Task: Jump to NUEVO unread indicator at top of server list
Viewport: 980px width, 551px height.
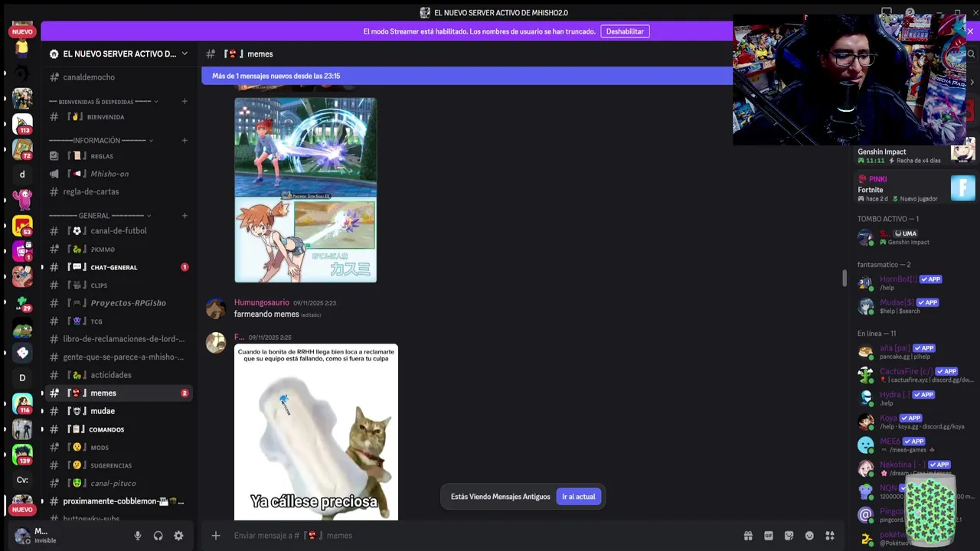Action: click(x=22, y=31)
